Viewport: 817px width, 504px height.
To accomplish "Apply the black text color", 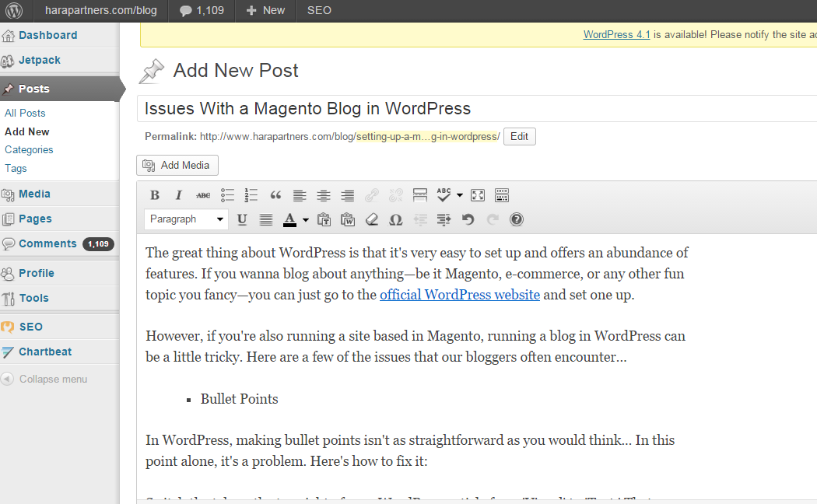I will pyautogui.click(x=289, y=219).
